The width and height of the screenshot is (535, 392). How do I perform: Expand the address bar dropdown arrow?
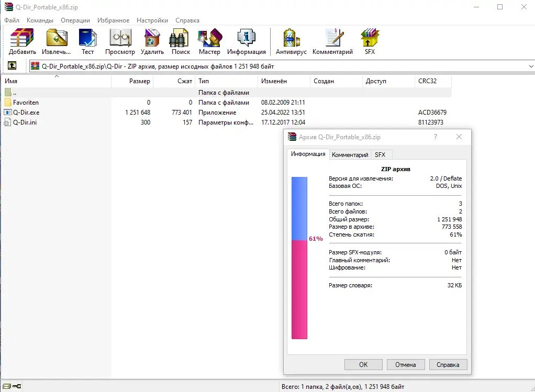tap(531, 66)
